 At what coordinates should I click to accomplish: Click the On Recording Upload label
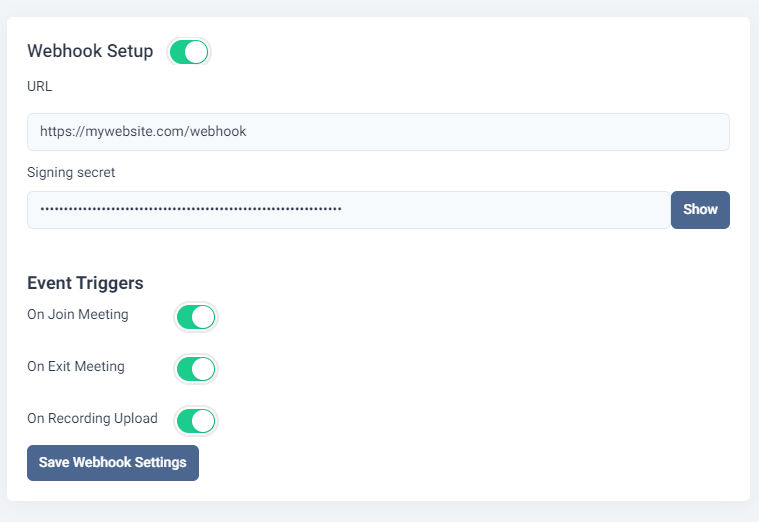[x=92, y=418]
